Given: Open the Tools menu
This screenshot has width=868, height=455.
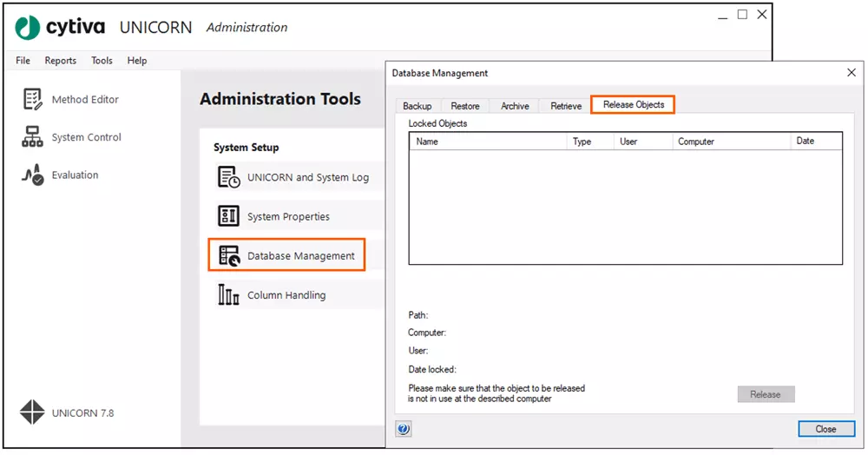Looking at the screenshot, I should [102, 60].
